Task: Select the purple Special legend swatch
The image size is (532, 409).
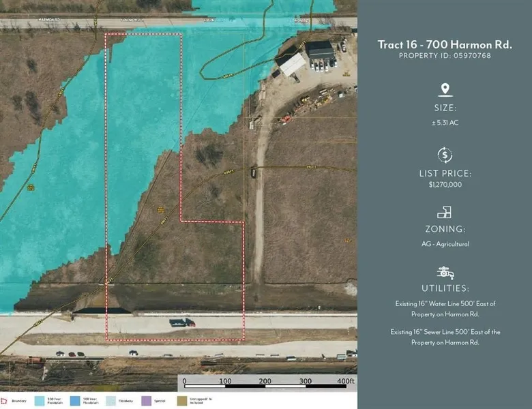Action: [x=146, y=401]
